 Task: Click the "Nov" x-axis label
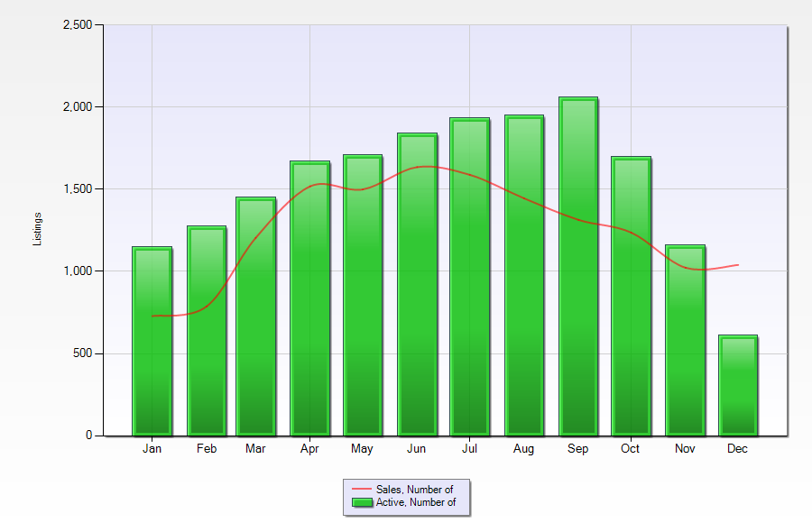tap(685, 449)
